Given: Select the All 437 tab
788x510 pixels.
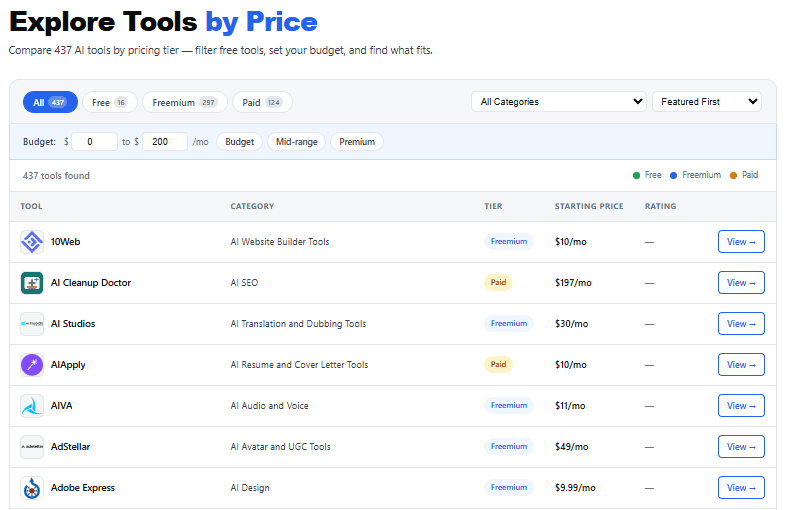Looking at the screenshot, I should 50,103.
